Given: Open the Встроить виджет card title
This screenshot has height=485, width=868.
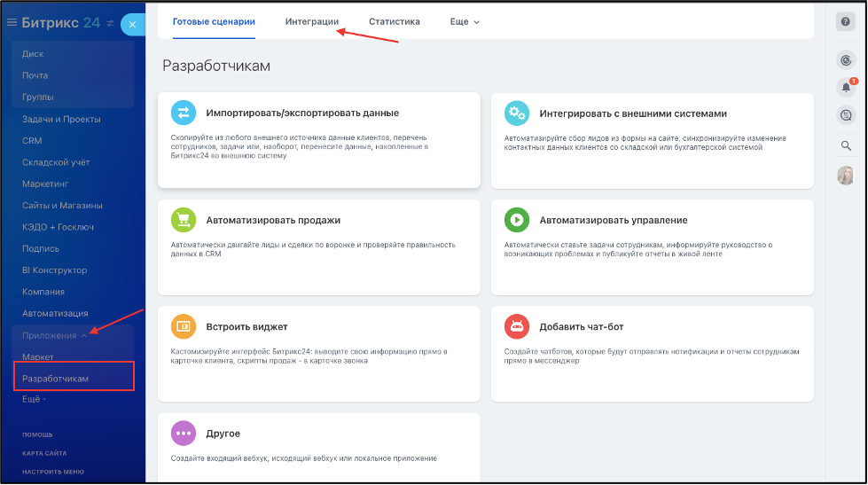Looking at the screenshot, I should click(x=246, y=327).
